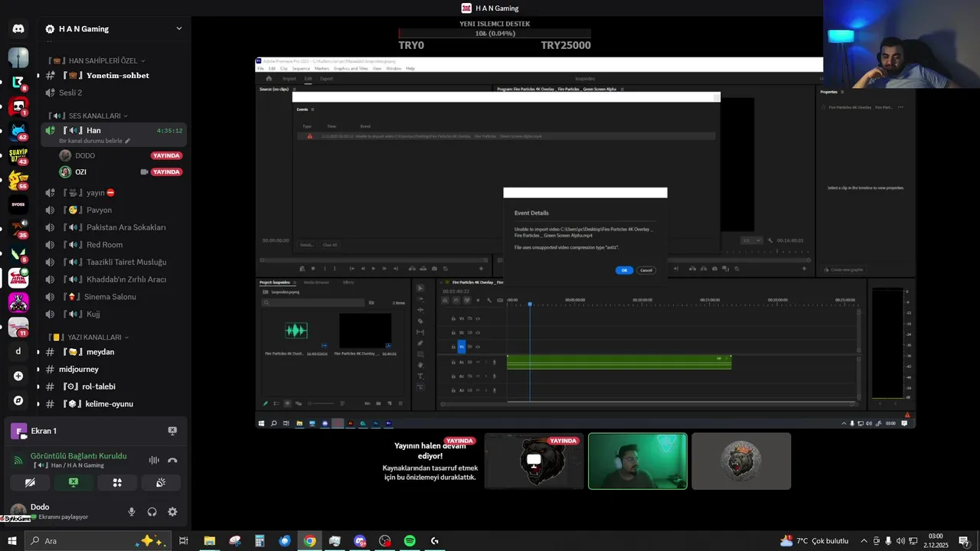Open Task View on the taskbar
Screen dimensions: 980x551
tap(184, 541)
